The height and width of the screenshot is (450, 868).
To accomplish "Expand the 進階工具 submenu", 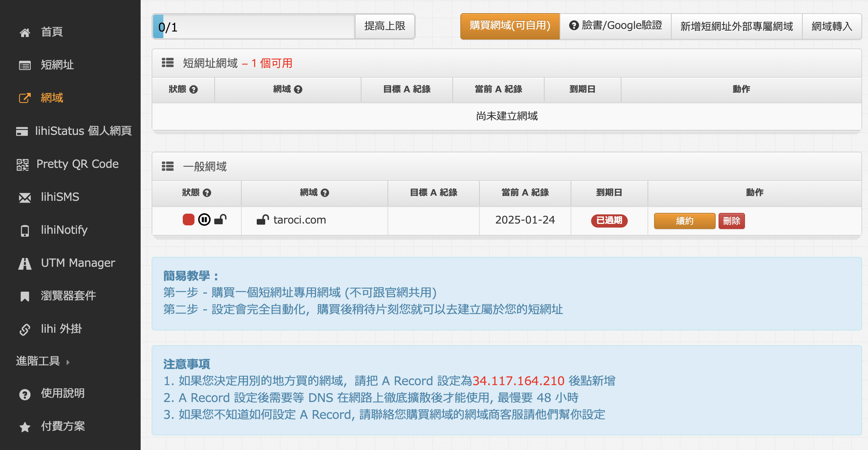I will [43, 361].
